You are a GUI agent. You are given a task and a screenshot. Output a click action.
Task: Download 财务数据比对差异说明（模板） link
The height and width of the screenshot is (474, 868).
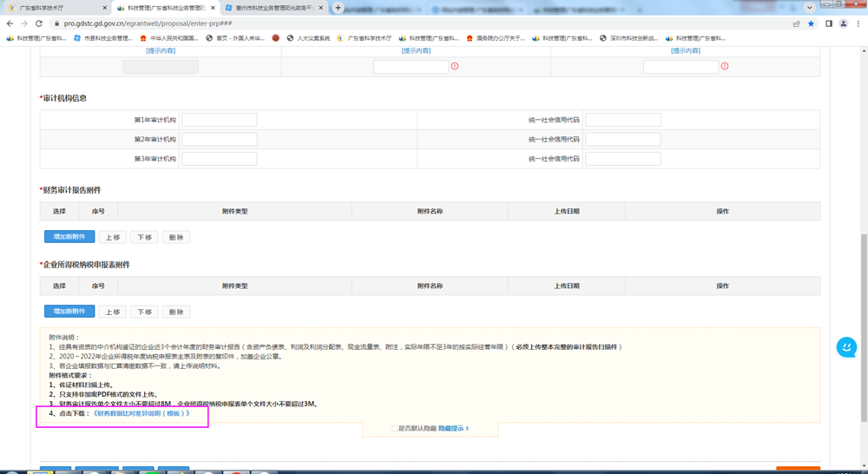(x=141, y=413)
